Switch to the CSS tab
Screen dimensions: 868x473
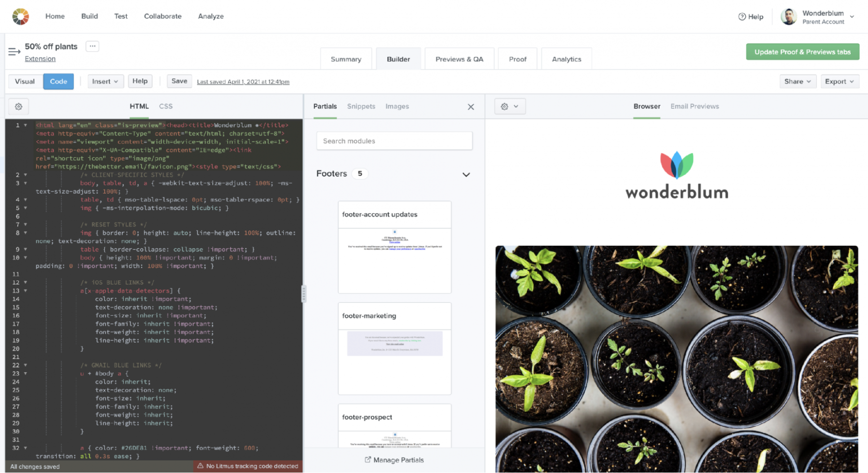(x=165, y=106)
